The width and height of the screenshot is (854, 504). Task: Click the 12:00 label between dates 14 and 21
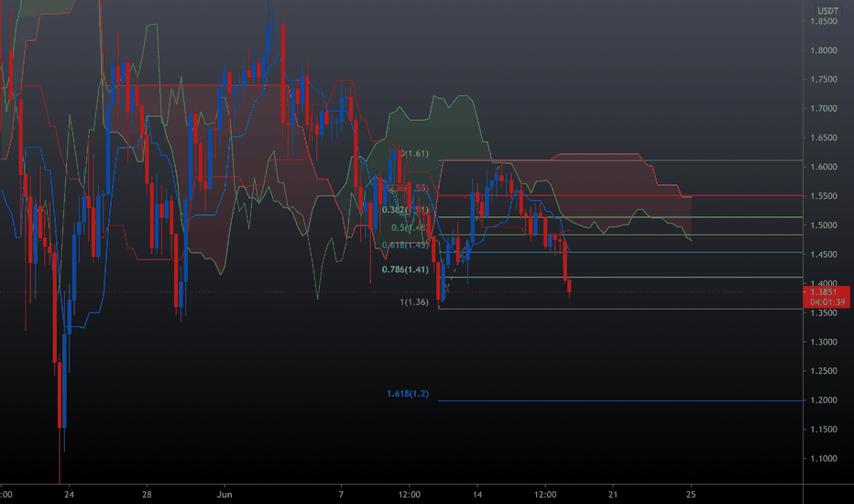545,495
